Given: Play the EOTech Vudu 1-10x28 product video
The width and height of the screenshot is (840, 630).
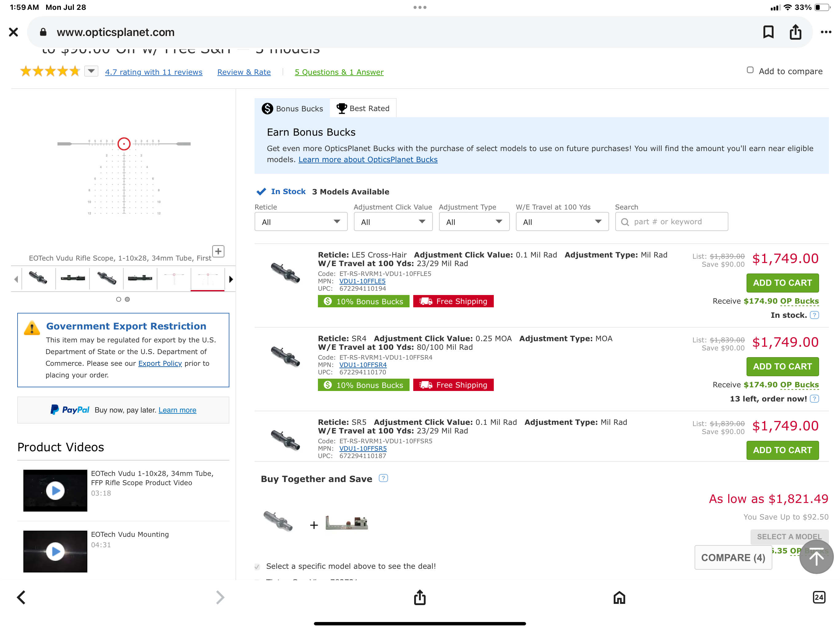Looking at the screenshot, I should (x=55, y=491).
